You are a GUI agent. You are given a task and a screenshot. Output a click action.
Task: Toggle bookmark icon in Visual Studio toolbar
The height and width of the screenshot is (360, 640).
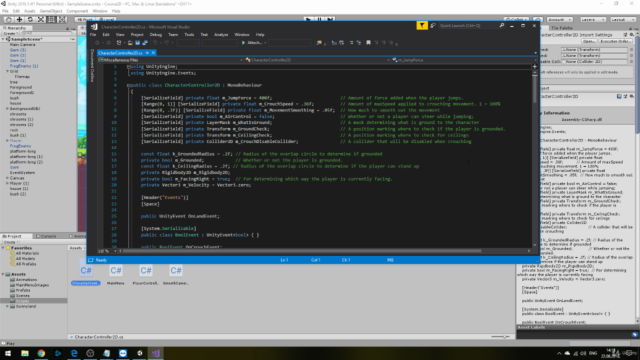[368, 42]
